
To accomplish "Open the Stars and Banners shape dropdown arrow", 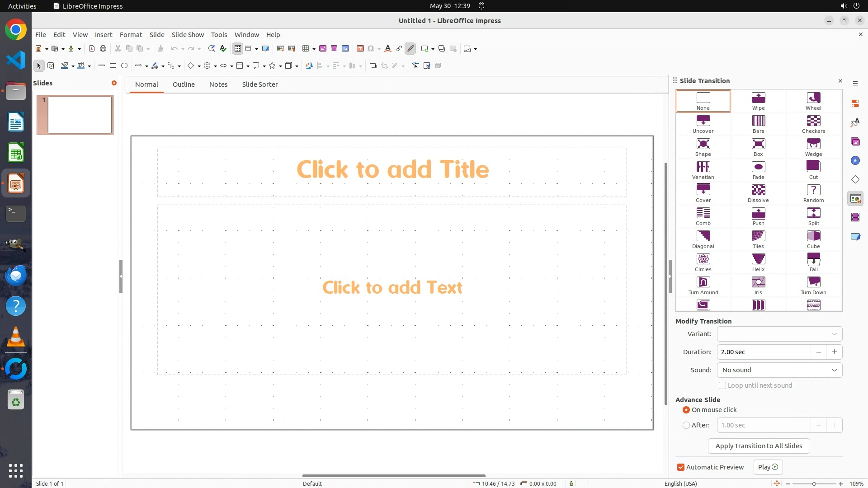I will 280,66.
